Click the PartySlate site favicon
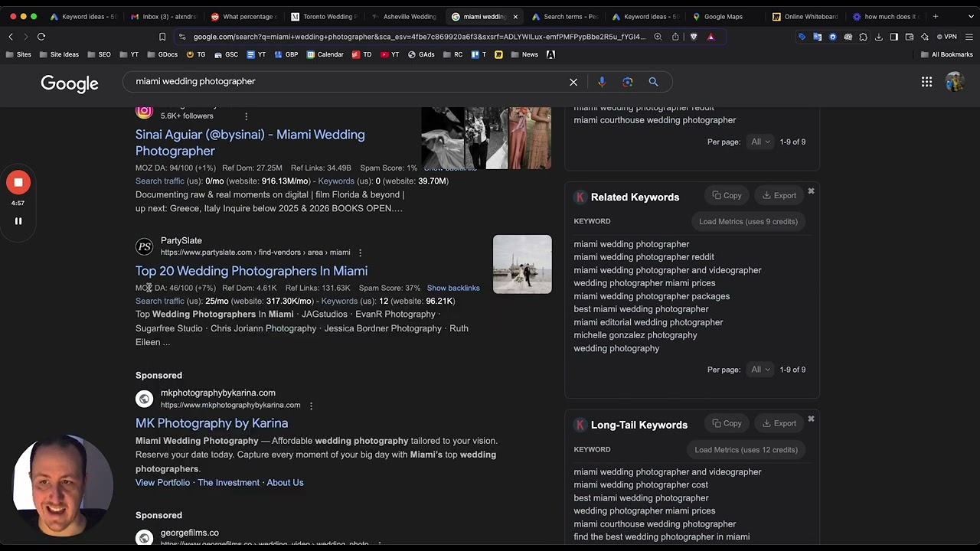This screenshot has width=980, height=551. (144, 246)
